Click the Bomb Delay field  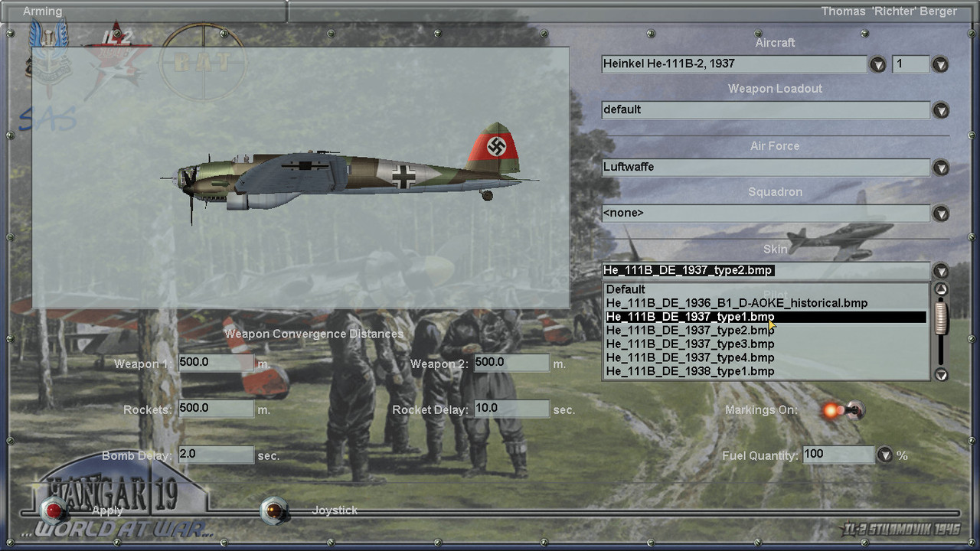click(x=216, y=455)
